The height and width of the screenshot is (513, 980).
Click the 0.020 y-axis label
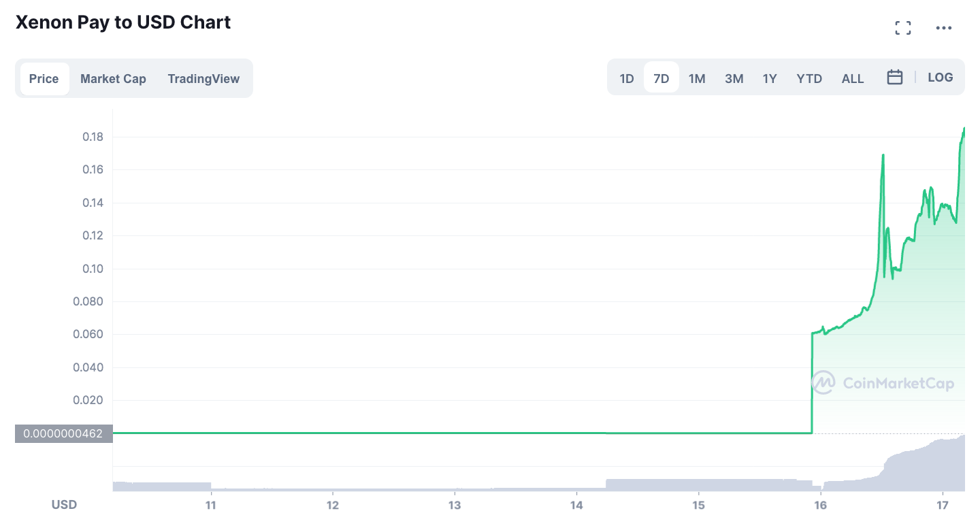click(88, 400)
